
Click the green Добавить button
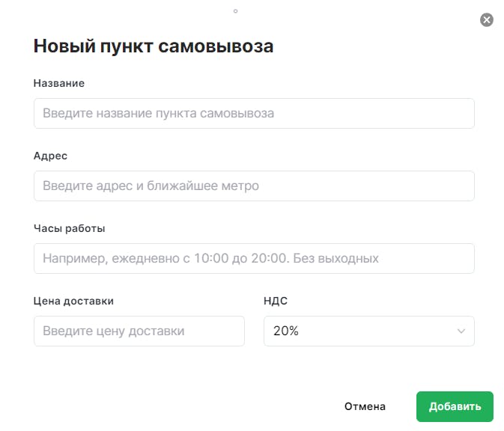pos(455,406)
